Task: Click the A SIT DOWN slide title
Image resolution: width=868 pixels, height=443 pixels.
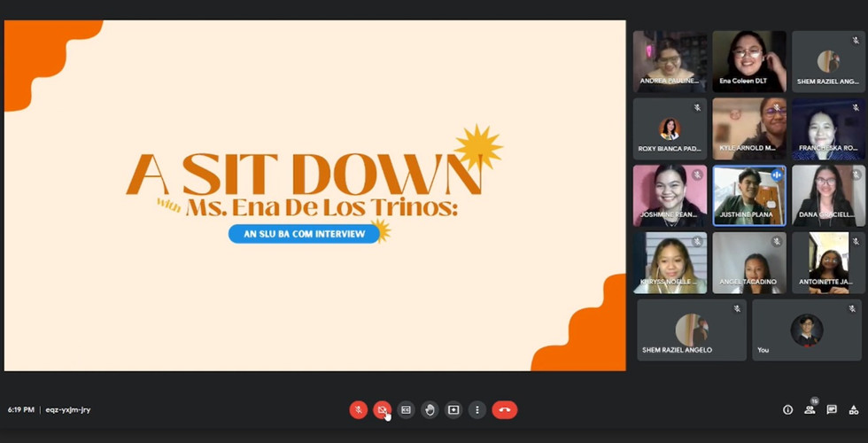Action: pos(304,175)
